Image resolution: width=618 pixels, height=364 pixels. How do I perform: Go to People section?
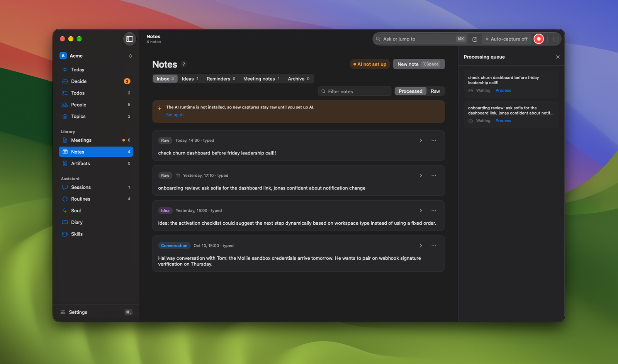(x=96, y=105)
